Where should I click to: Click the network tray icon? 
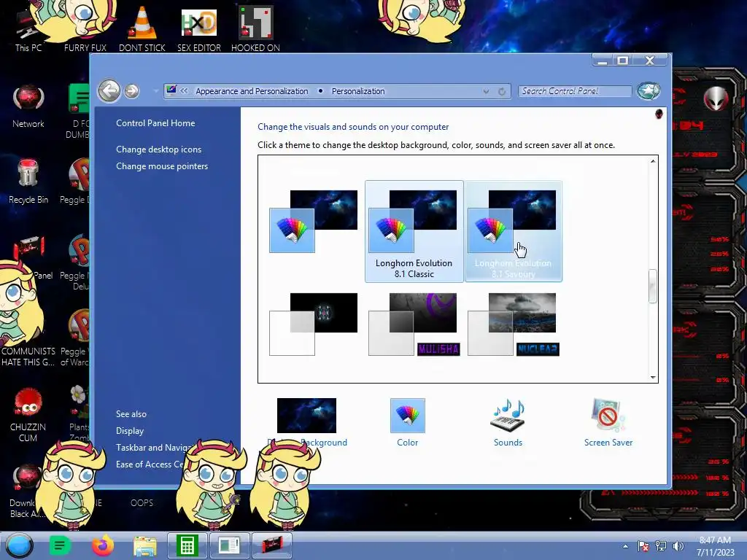pyautogui.click(x=661, y=546)
